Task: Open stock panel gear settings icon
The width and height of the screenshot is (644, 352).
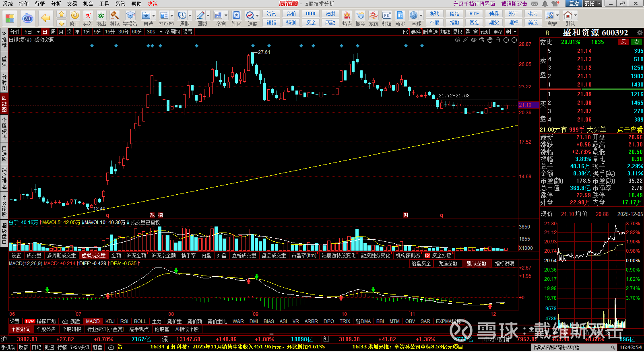Action: pos(640,33)
